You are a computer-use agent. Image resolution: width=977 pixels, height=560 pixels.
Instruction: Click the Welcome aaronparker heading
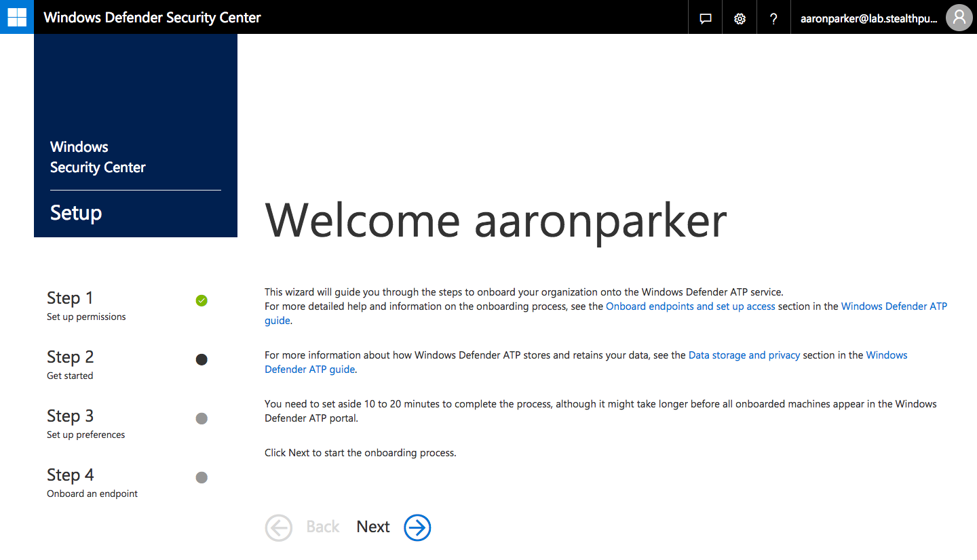tap(496, 220)
